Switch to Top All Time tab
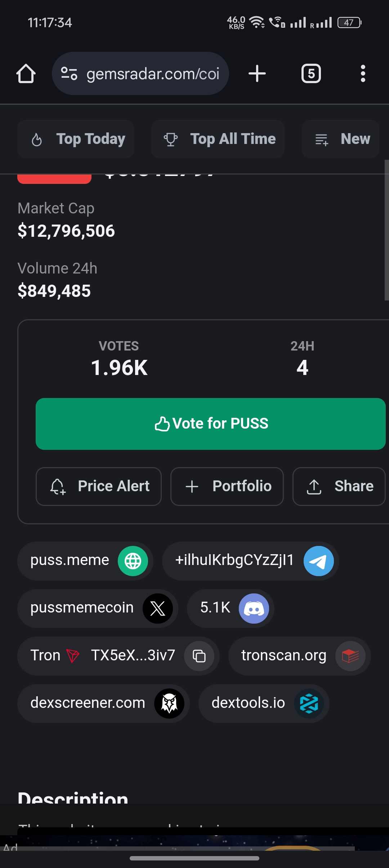This screenshot has width=389, height=868. point(218,139)
